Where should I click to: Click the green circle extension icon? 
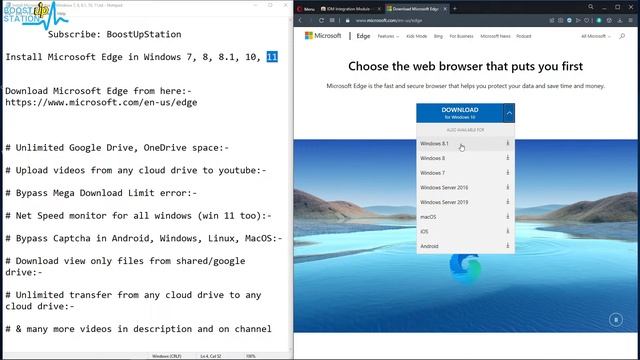[599, 20]
